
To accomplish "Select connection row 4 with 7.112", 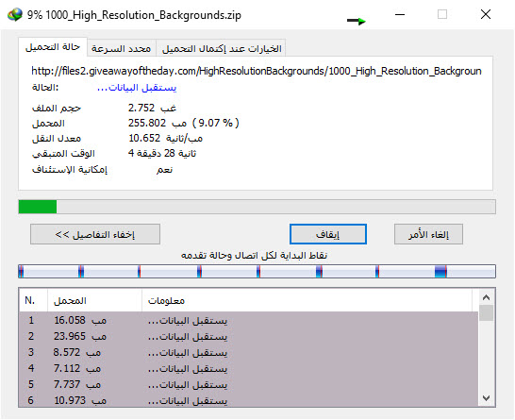I will [x=249, y=368].
